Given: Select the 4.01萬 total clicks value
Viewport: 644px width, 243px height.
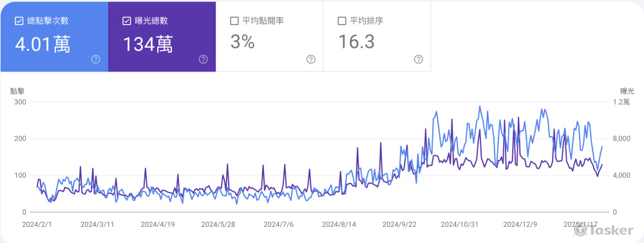Looking at the screenshot, I should pyautogui.click(x=43, y=44).
